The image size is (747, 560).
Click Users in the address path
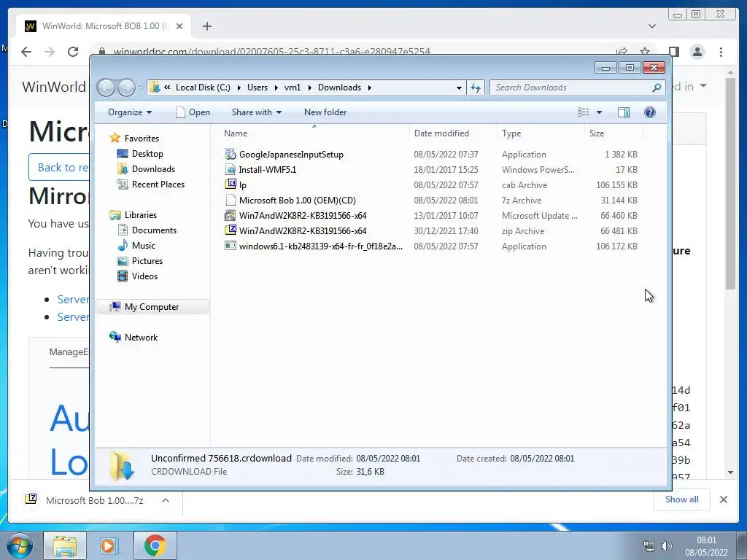point(258,87)
